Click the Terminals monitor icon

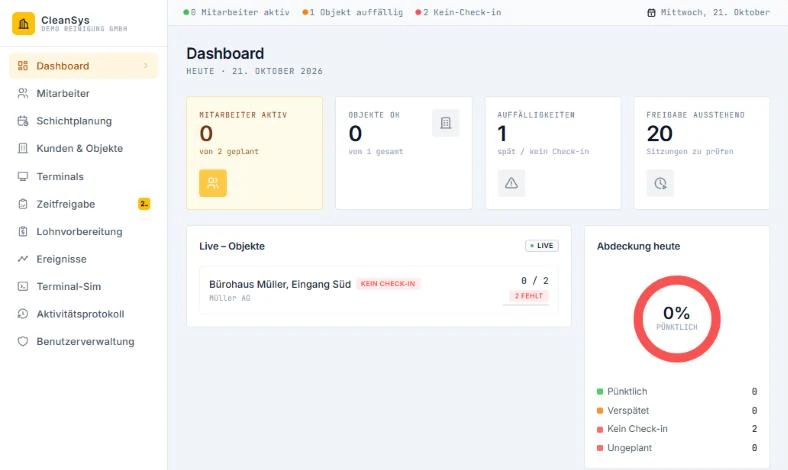(23, 176)
